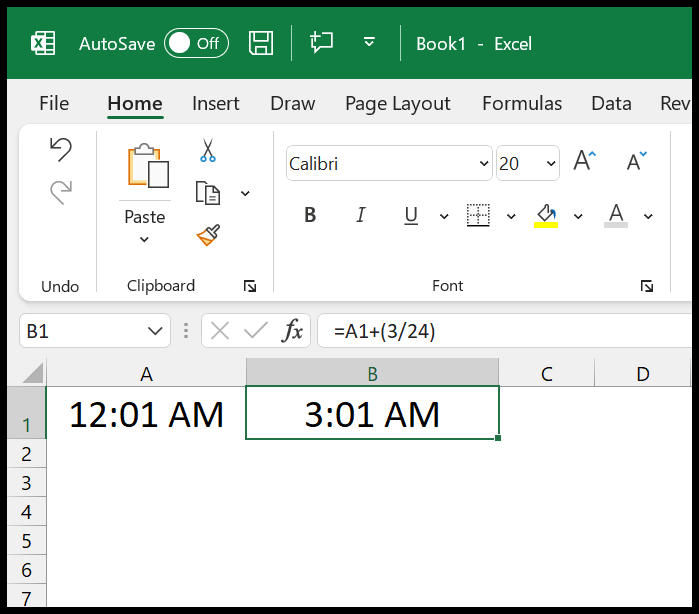Toggle the AutoSave switch

click(196, 43)
